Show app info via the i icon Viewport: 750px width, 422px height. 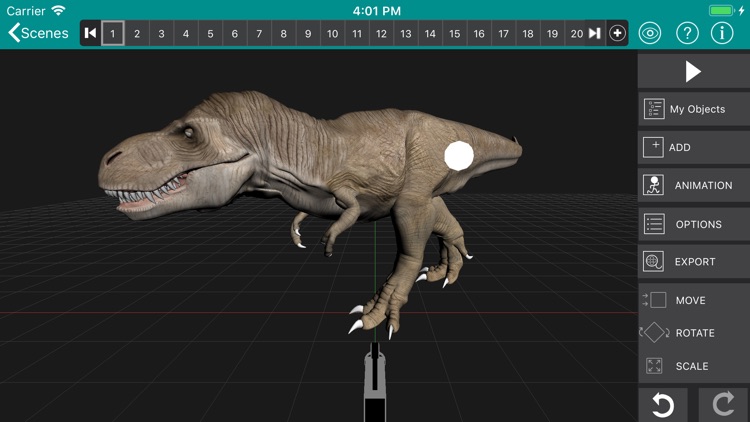[x=722, y=33]
